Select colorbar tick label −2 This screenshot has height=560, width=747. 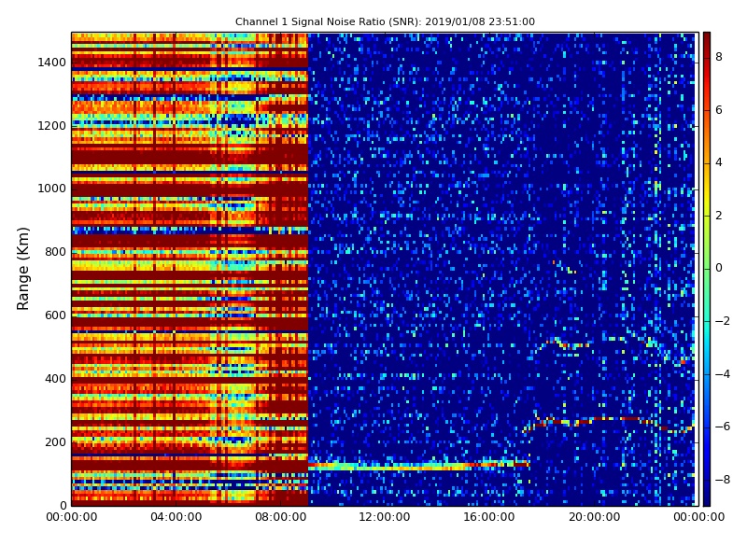[723, 321]
